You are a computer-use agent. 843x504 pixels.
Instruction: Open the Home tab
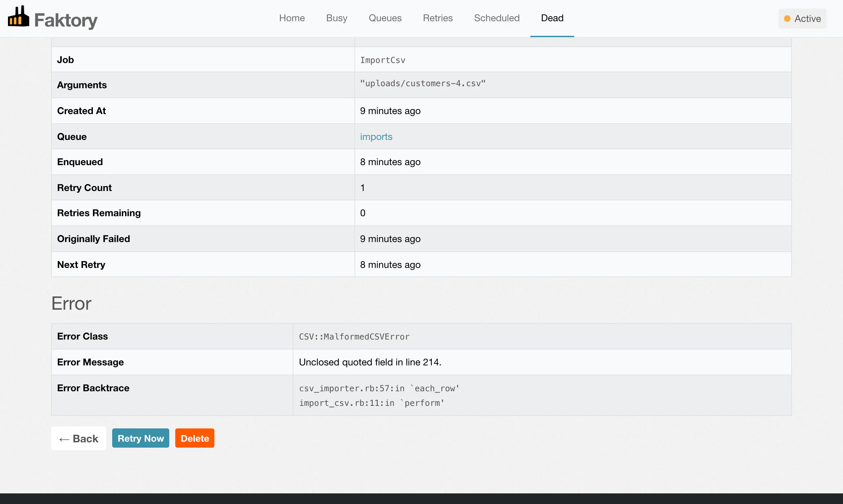292,18
